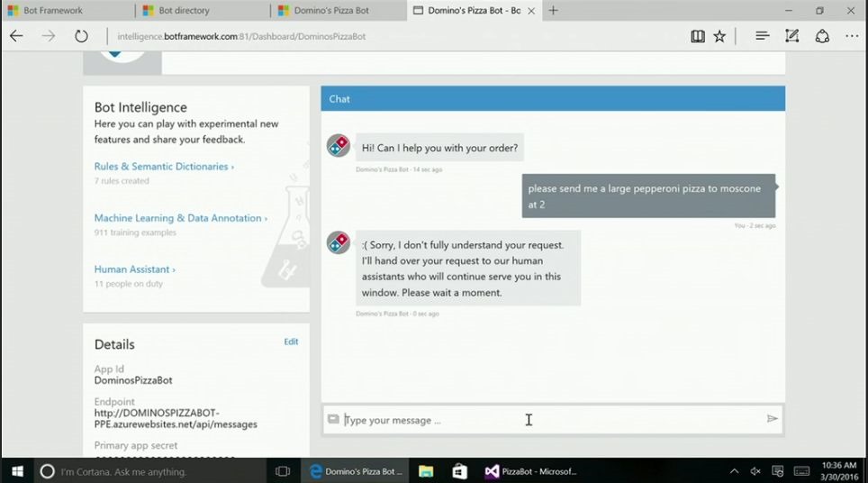Open a new browser tab
The width and height of the screenshot is (868, 483).
click(553, 11)
